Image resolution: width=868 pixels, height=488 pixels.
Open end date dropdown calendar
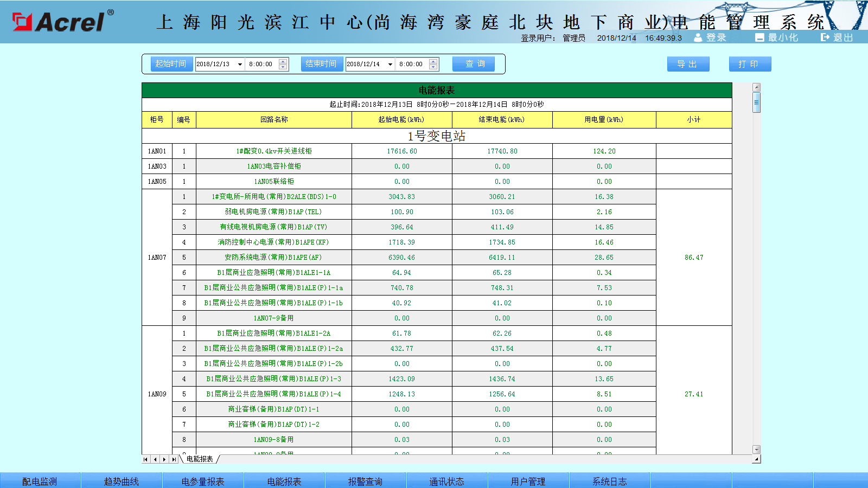coord(390,64)
